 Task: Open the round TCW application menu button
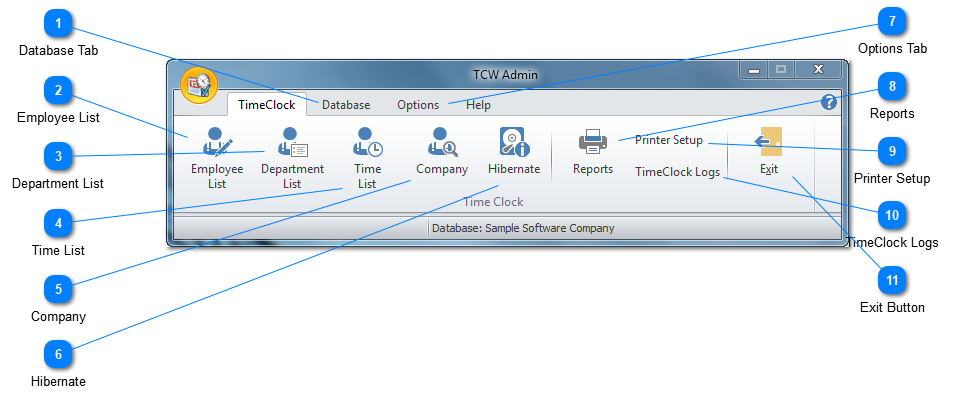tap(199, 85)
